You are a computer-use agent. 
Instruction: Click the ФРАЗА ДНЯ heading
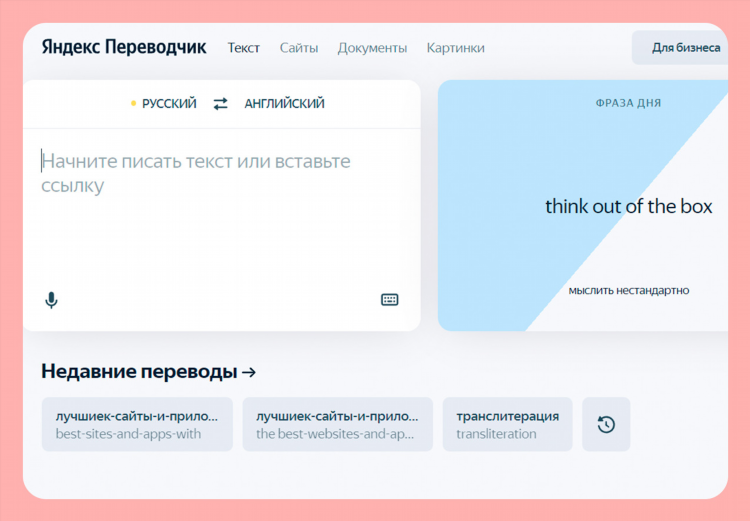[x=628, y=103]
